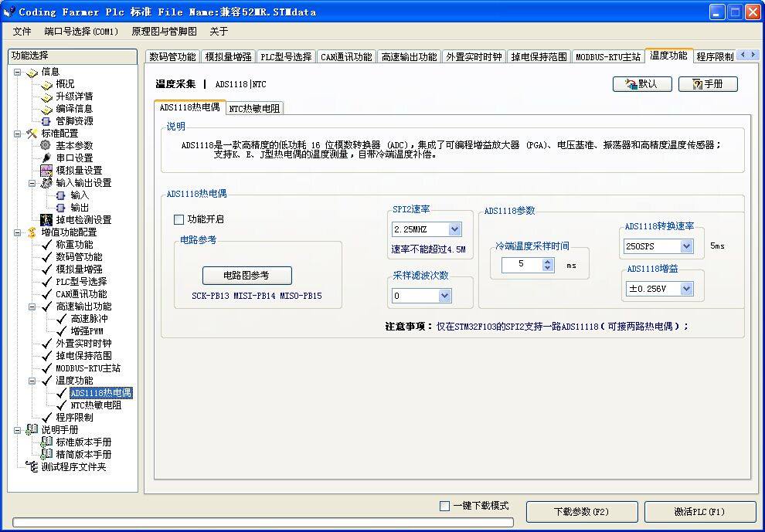The width and height of the screenshot is (765, 532).
Task: Click the icon beside 掉电检测设置
Action: point(46,220)
